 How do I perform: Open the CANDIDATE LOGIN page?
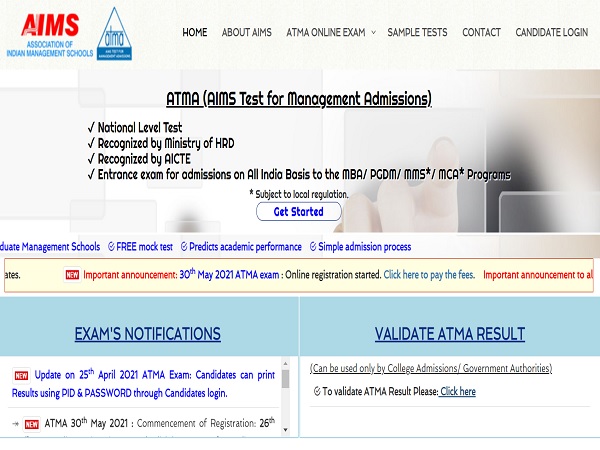pos(551,32)
